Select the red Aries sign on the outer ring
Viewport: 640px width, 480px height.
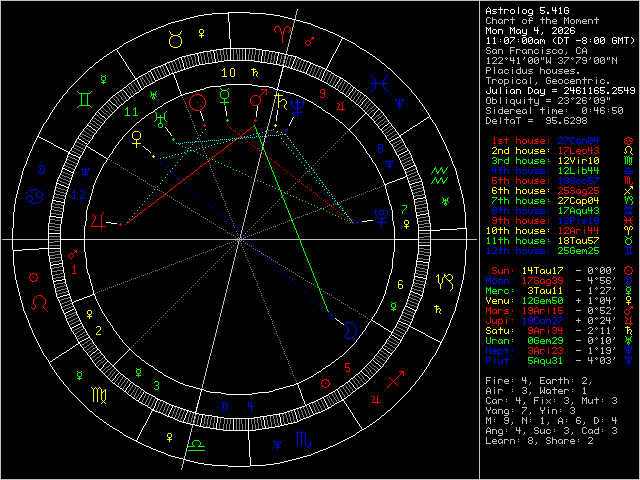[282, 35]
